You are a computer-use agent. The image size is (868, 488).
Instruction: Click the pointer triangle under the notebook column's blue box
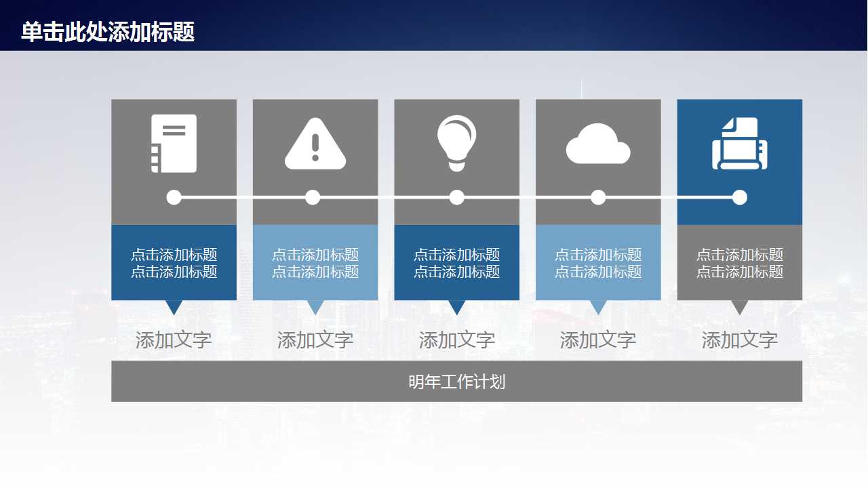174,307
